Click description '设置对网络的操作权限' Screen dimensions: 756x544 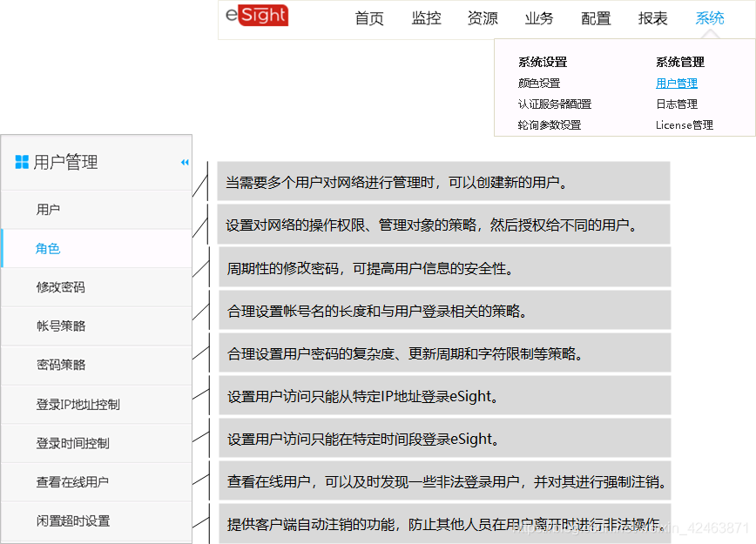[x=443, y=225]
